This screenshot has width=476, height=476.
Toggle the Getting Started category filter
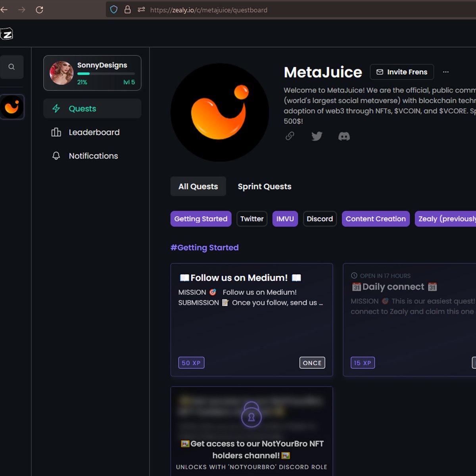tap(201, 219)
